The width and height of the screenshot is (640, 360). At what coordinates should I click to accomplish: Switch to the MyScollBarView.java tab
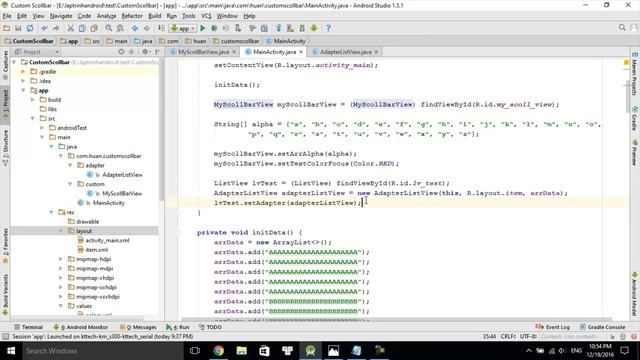(x=203, y=52)
